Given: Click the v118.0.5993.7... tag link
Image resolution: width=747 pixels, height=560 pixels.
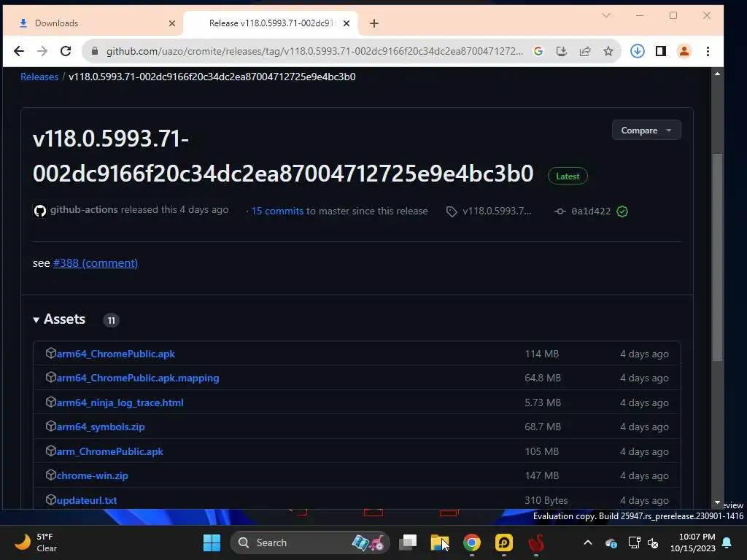Looking at the screenshot, I should (497, 211).
